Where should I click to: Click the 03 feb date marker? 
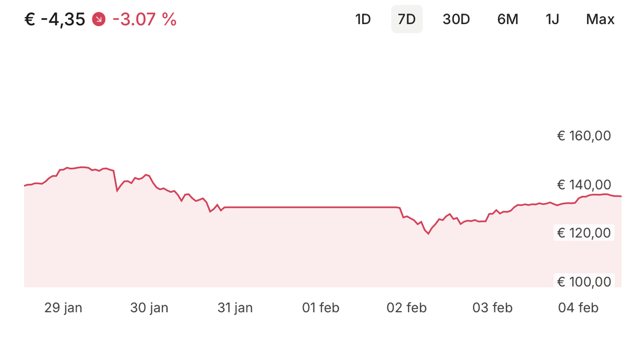492,308
